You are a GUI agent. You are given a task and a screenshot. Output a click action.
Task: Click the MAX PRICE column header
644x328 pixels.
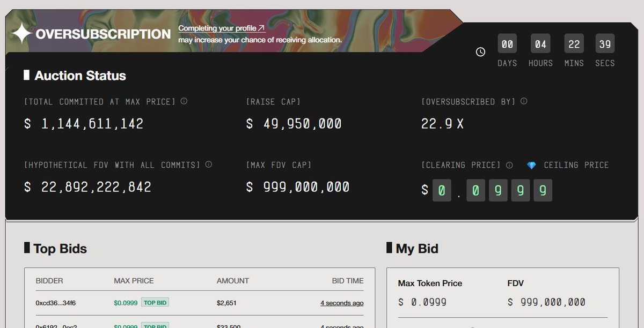click(134, 281)
